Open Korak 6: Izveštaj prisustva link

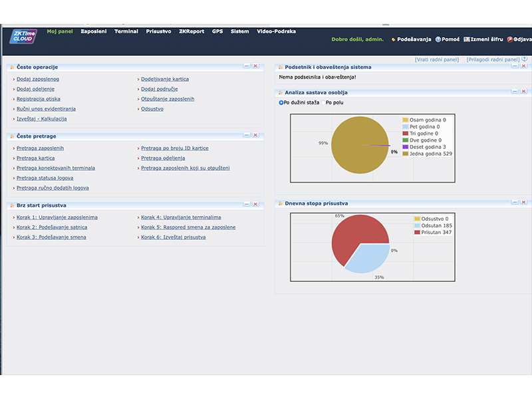point(173,237)
